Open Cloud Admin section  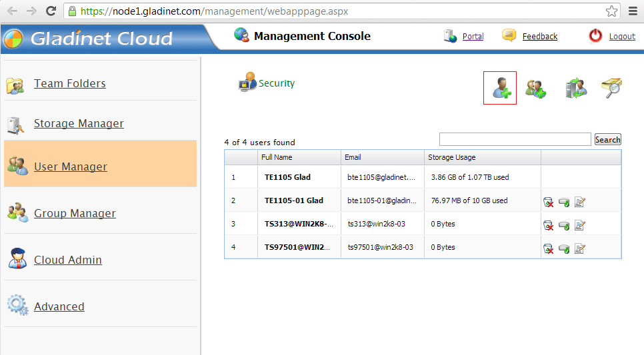(x=68, y=260)
